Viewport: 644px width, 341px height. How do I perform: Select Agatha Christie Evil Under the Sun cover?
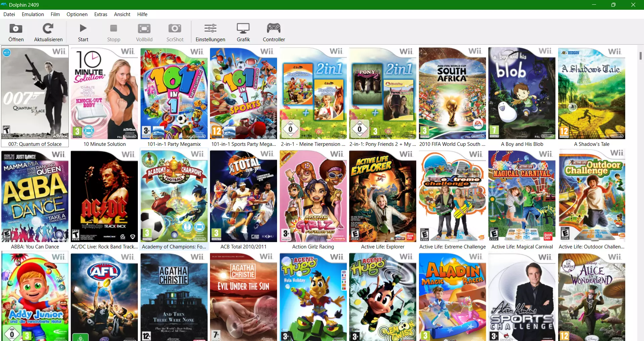[244, 297]
